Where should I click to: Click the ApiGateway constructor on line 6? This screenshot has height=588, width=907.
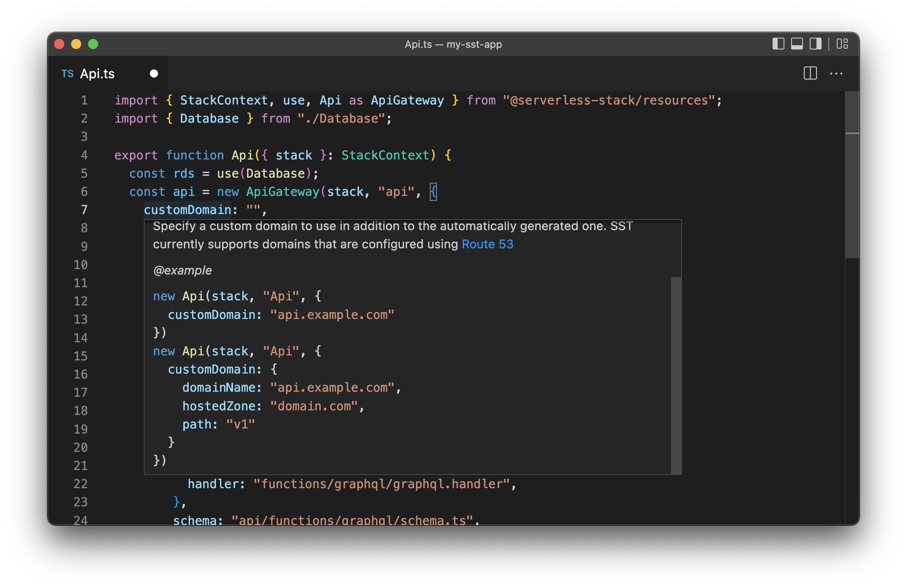[282, 192]
